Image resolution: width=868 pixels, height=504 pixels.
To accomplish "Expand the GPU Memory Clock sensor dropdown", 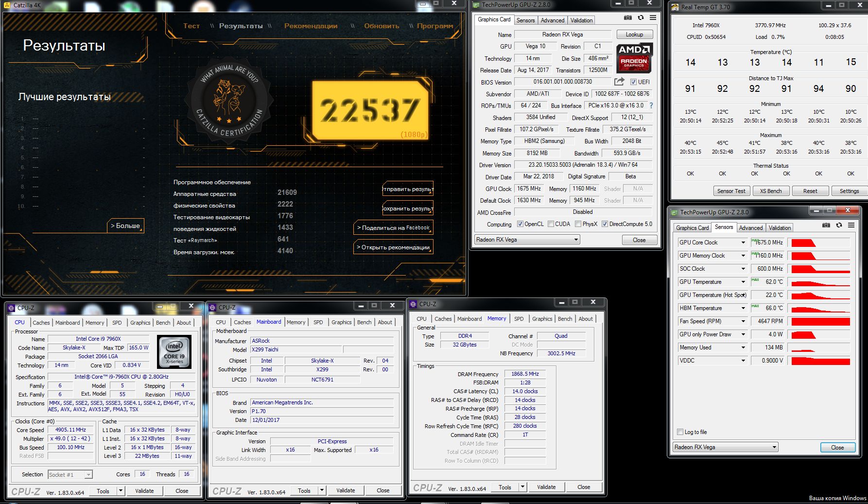I will tap(743, 256).
